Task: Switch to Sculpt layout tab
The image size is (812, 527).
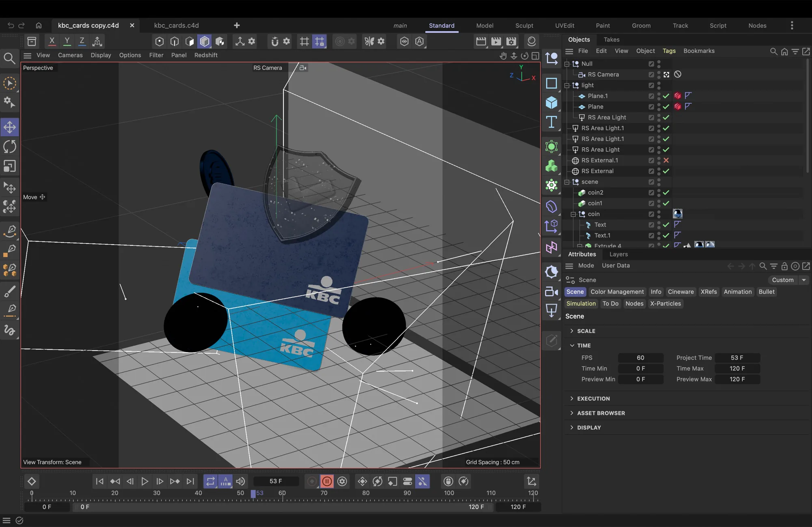Action: click(524, 26)
